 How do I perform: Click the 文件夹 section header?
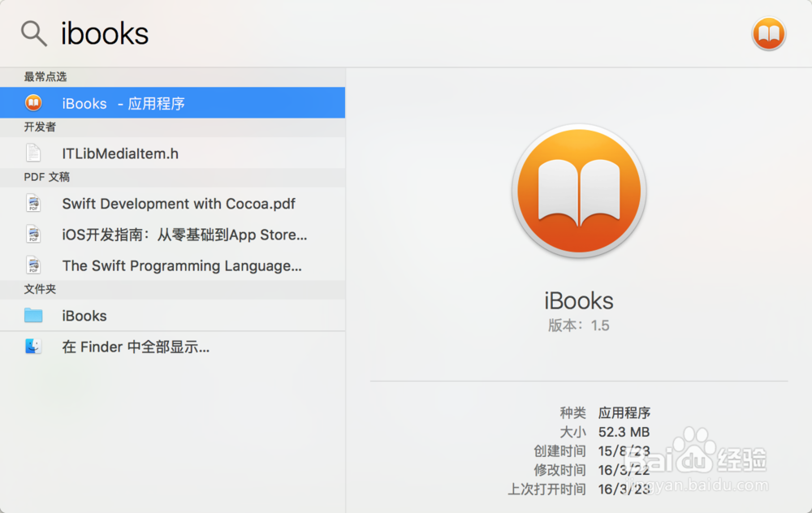click(40, 289)
